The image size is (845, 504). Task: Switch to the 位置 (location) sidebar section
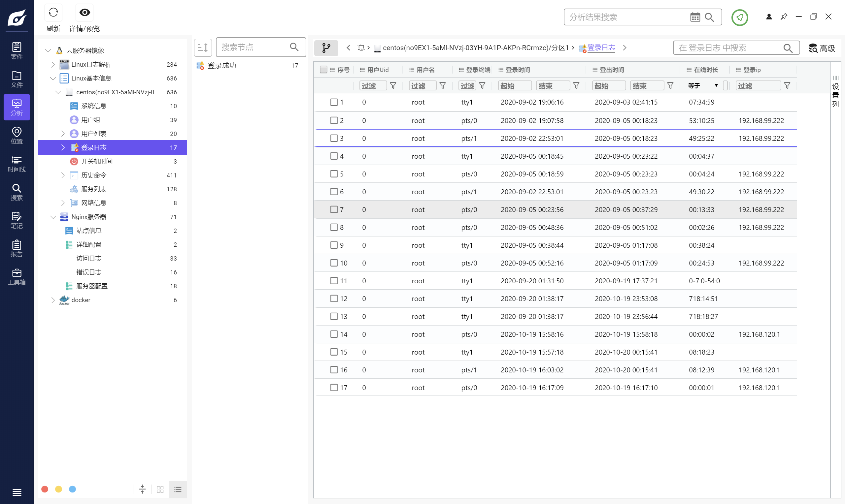pos(17,136)
